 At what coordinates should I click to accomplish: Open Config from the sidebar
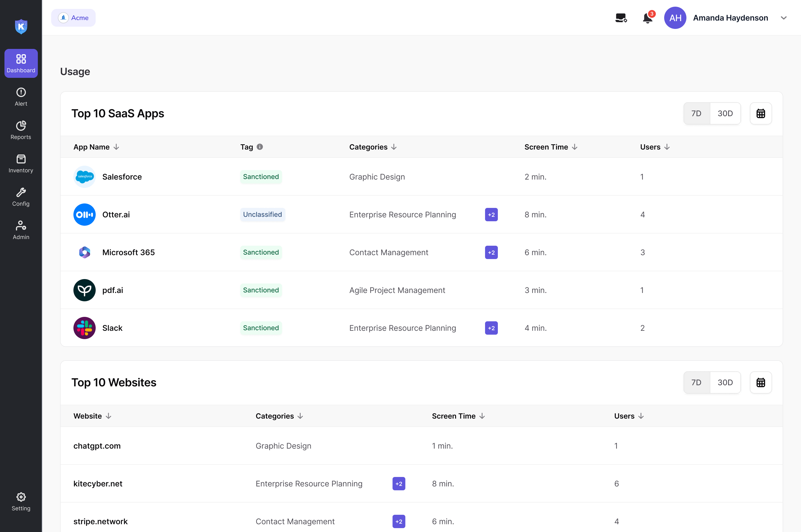pos(21,197)
